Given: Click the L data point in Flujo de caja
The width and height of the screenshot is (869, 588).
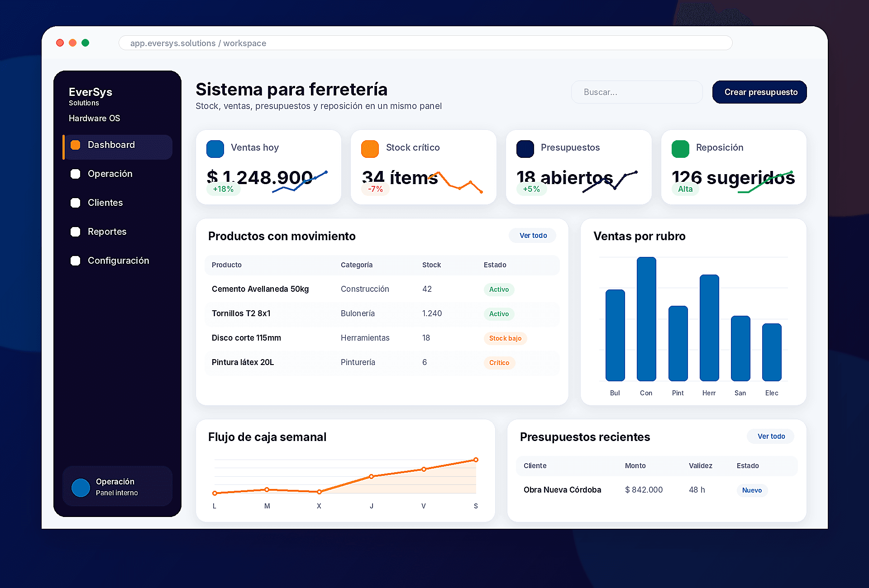Looking at the screenshot, I should (215, 493).
